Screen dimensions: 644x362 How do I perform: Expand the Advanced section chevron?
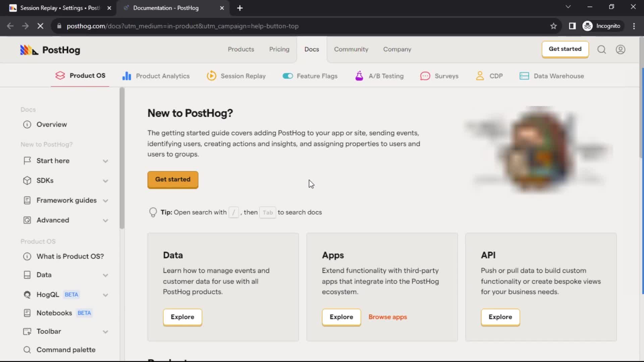105,221
